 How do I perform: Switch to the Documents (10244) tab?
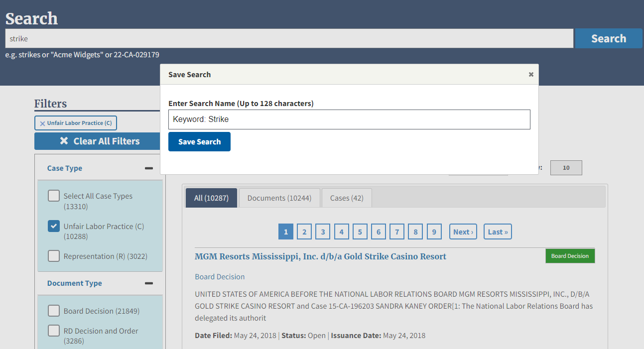click(279, 198)
